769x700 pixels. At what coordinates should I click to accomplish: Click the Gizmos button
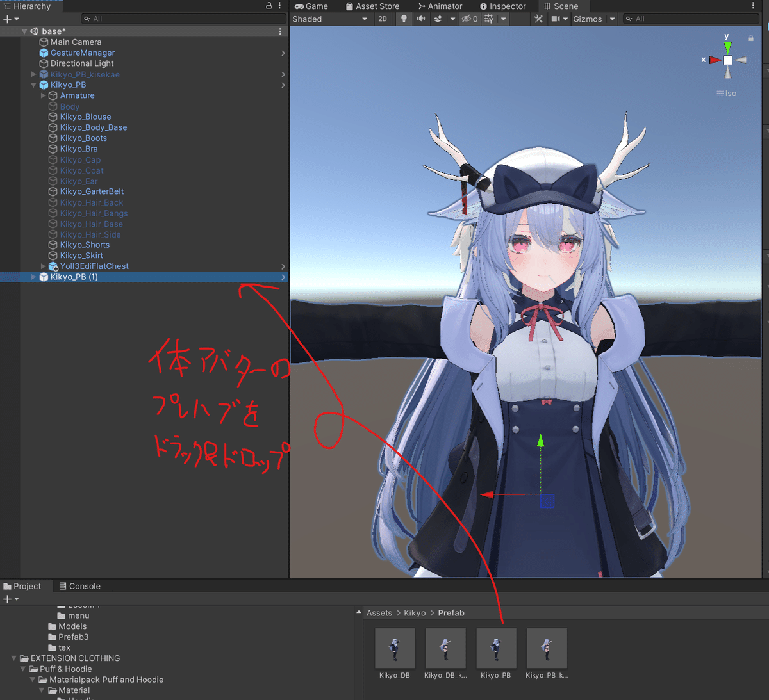point(587,19)
